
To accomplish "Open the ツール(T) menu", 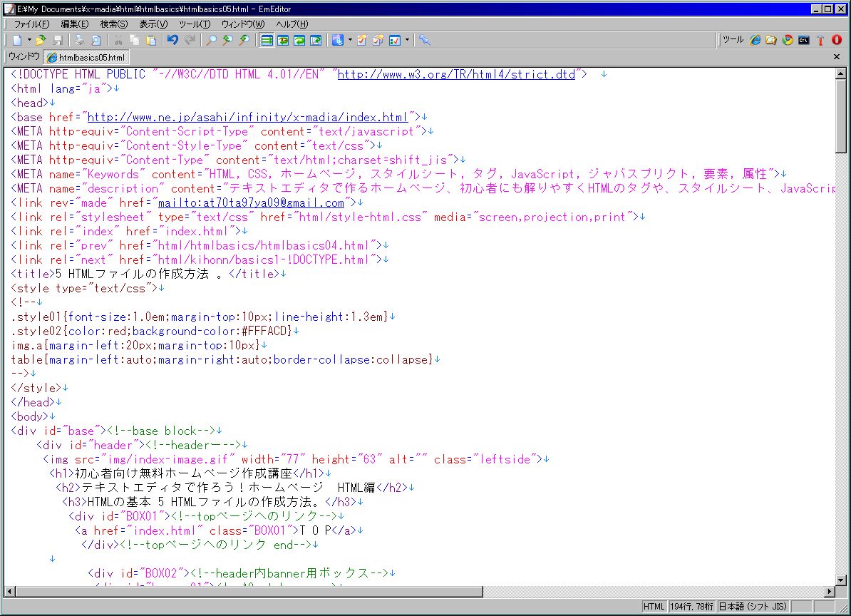I will click(195, 24).
